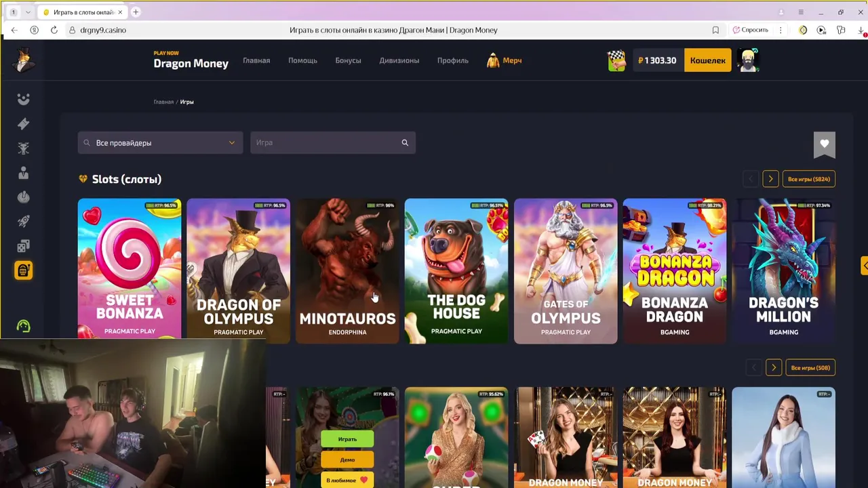Click the Yandex home button
This screenshot has height=488, width=868.
click(34, 30)
